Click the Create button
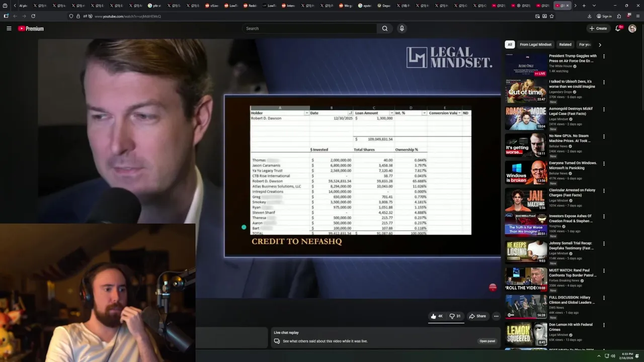644x362 pixels. coord(598,29)
